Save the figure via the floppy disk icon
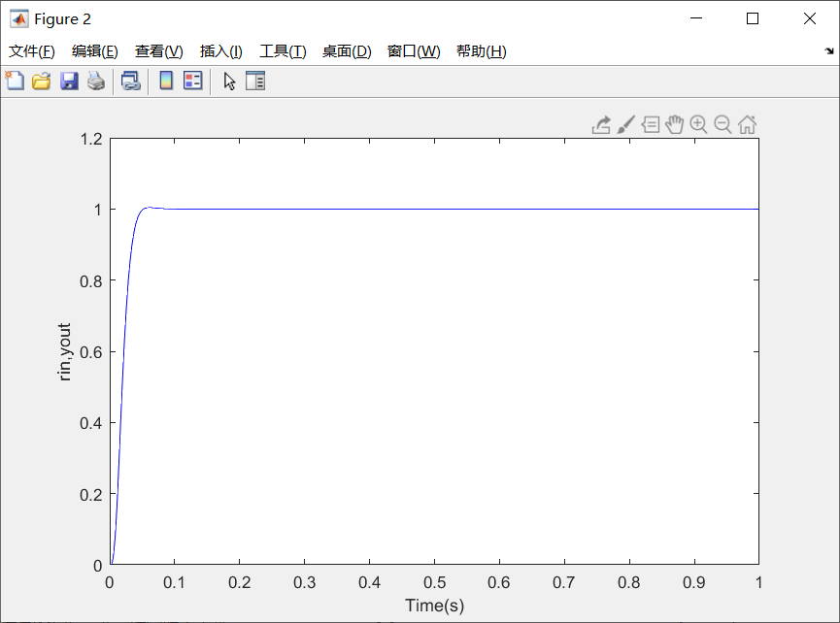This screenshot has height=623, width=840. tap(68, 81)
